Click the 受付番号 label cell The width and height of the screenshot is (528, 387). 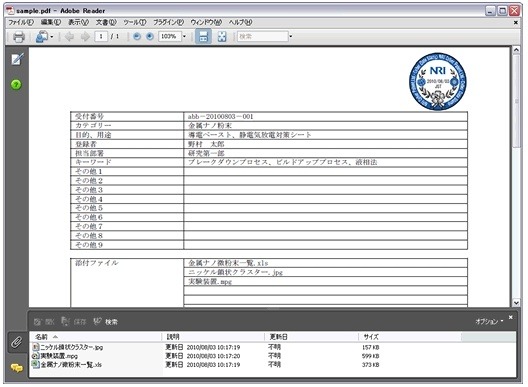coord(127,117)
